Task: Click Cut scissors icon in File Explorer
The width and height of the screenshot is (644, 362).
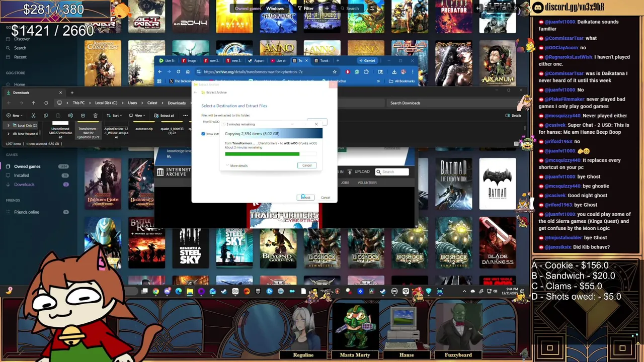Action: point(33,116)
